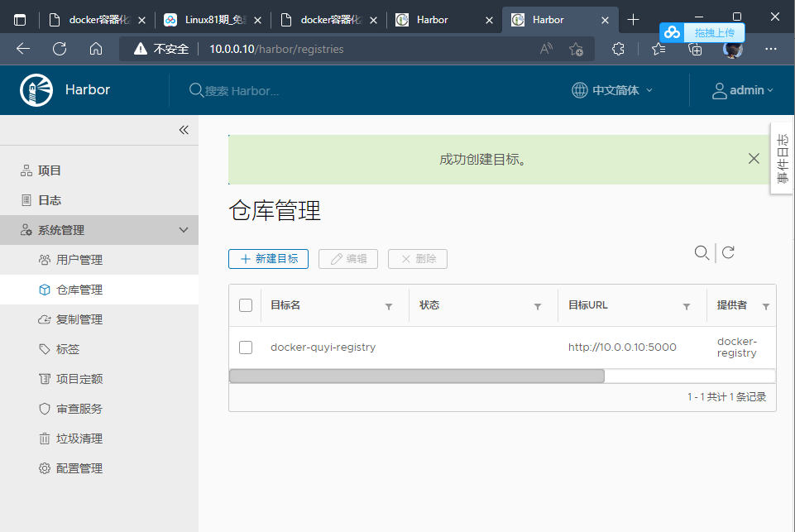The height and width of the screenshot is (532, 795).
Task: Click the read aloud icon in address bar
Action: pyautogui.click(x=546, y=49)
